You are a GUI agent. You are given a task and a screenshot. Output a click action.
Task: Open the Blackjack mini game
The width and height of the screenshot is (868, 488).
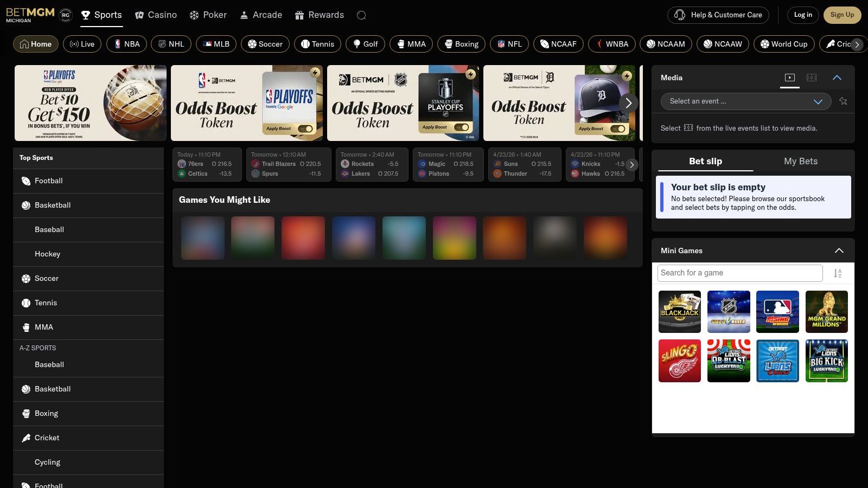click(679, 312)
